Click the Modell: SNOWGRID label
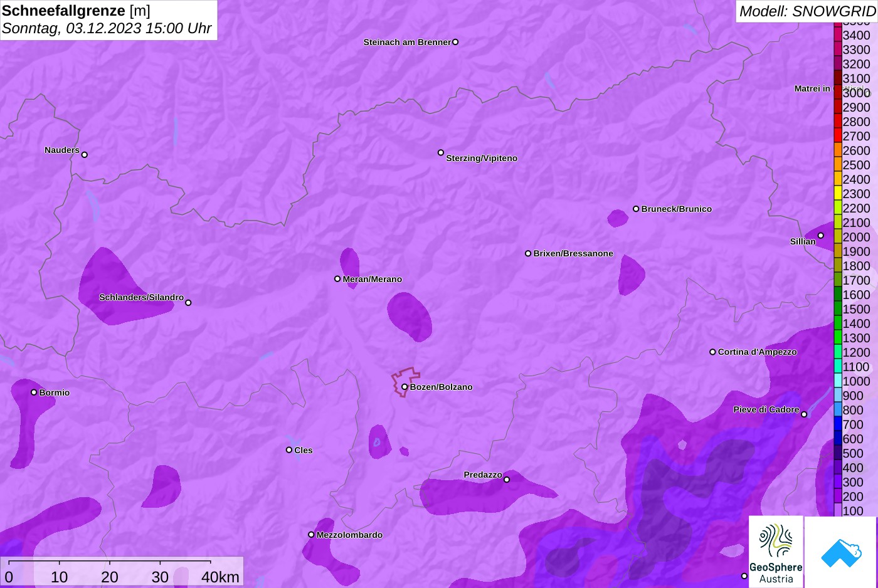 807,11
